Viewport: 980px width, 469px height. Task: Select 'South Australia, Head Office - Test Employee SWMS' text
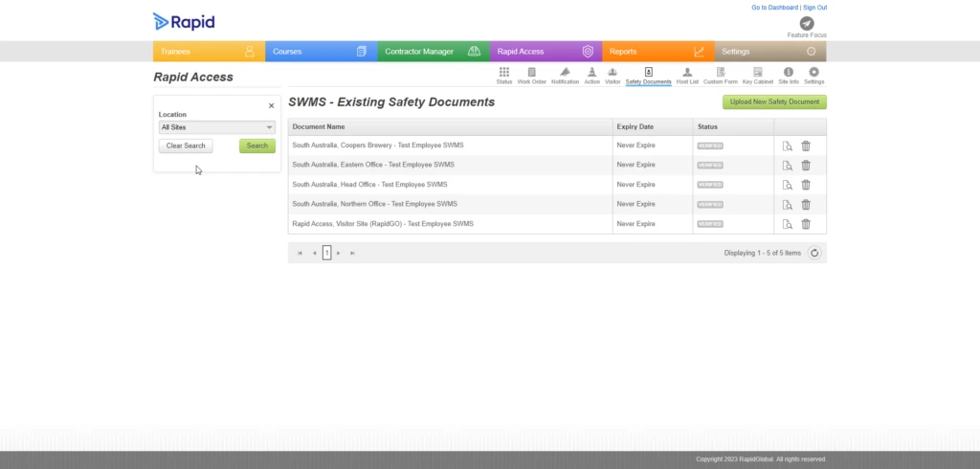click(x=370, y=185)
